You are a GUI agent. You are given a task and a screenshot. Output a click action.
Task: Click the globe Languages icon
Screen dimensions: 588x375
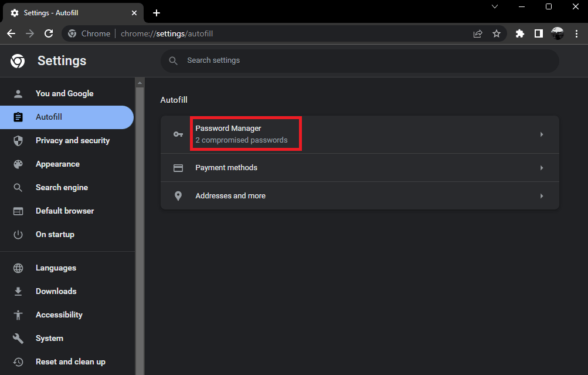[18, 268]
